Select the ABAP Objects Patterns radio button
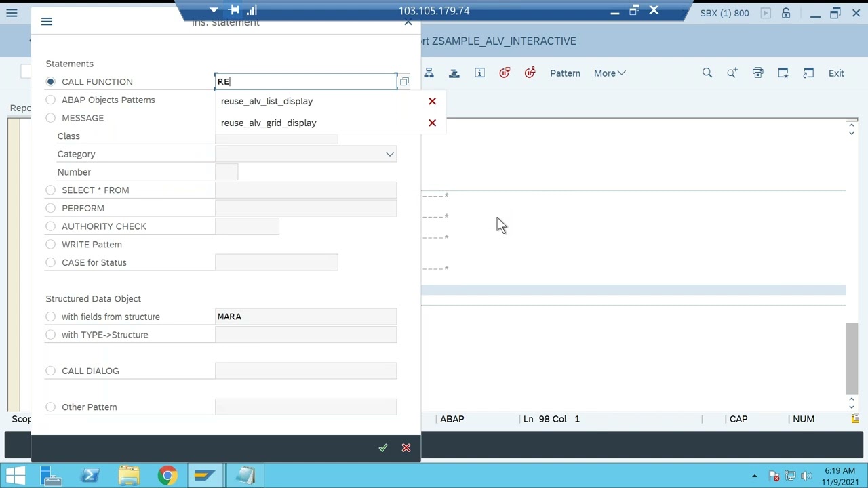 51,100
